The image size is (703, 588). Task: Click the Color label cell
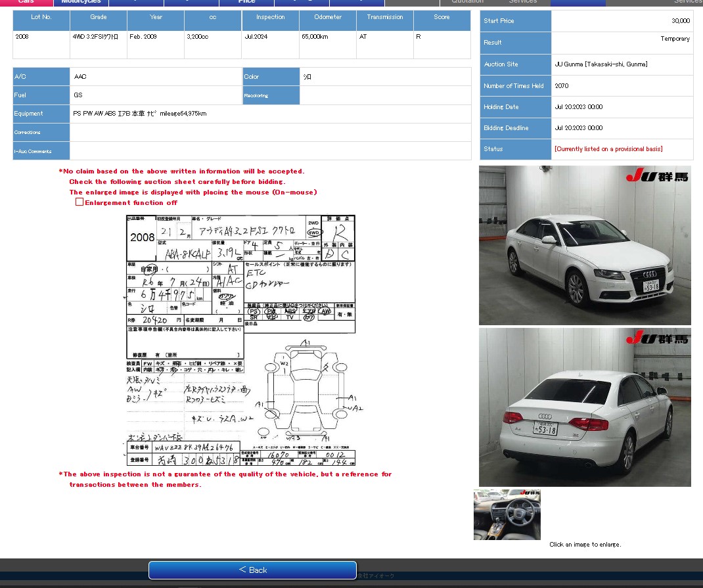[x=271, y=77]
